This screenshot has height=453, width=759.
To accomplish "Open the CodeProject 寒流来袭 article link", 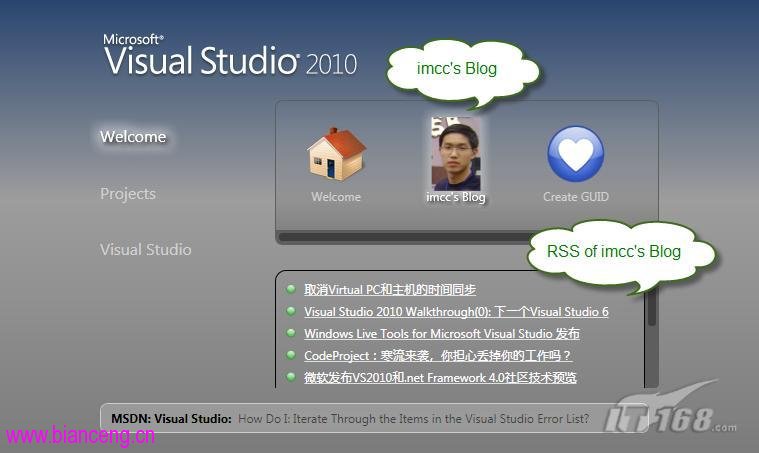I will coord(438,356).
